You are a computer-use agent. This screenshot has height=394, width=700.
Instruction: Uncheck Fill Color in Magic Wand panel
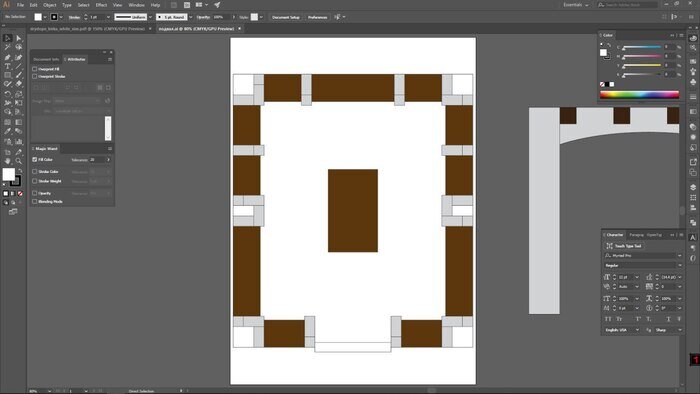click(35, 159)
